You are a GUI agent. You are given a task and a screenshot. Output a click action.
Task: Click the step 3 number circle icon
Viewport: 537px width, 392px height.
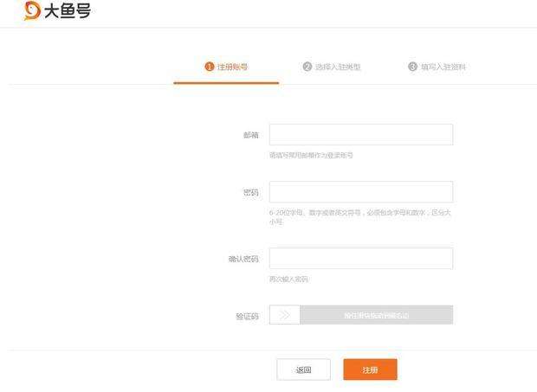[412, 67]
